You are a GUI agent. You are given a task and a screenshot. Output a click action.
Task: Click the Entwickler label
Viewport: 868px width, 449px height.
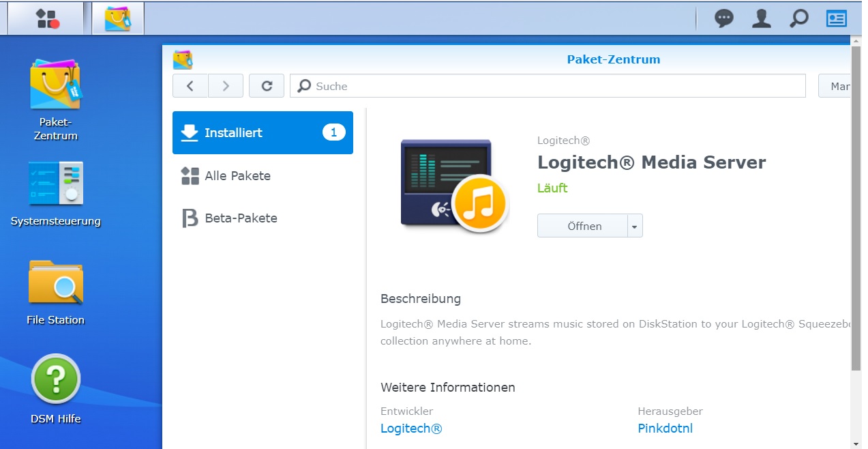point(406,411)
